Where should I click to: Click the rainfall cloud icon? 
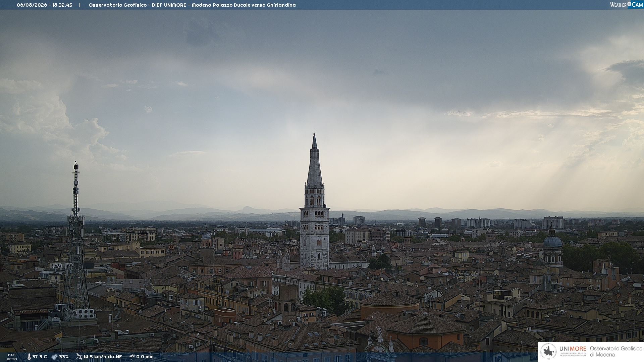132,357
